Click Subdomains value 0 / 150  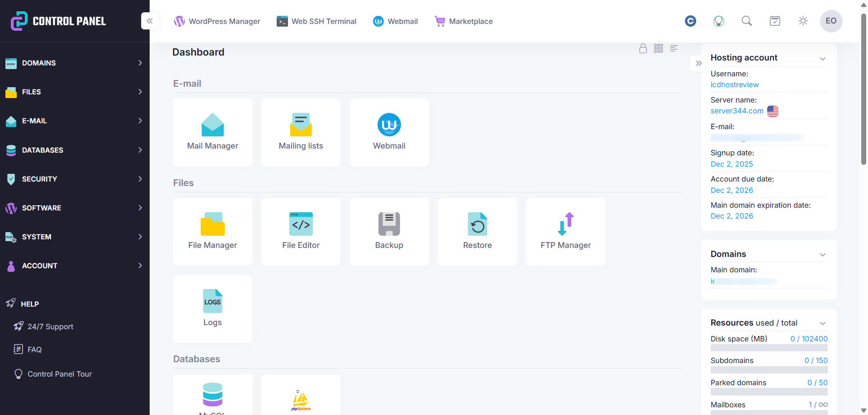pos(816,361)
